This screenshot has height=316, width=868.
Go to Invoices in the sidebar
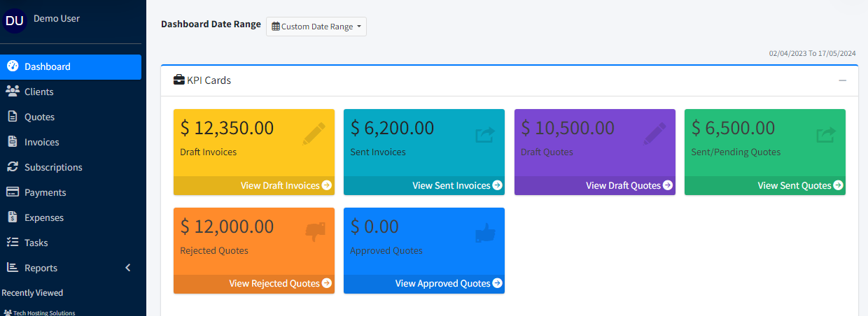click(x=41, y=142)
